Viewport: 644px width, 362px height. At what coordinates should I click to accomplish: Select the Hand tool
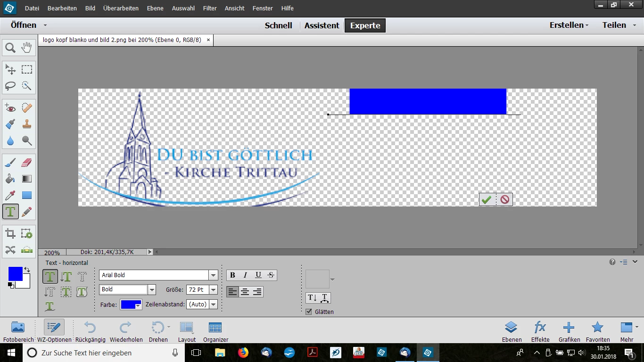click(27, 48)
